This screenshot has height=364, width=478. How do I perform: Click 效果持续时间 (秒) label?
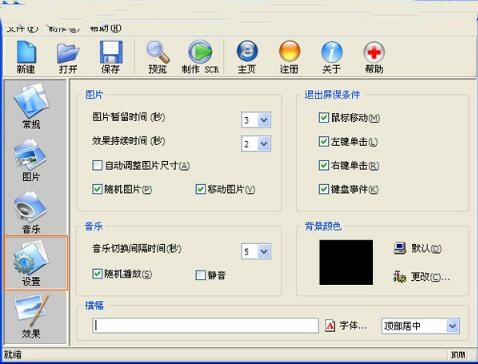point(129,141)
